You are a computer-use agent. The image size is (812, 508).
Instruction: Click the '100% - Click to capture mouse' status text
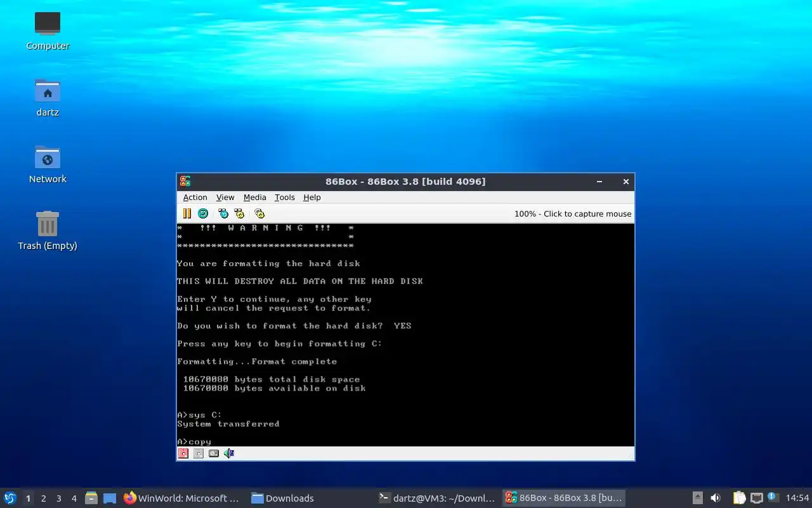coord(573,214)
